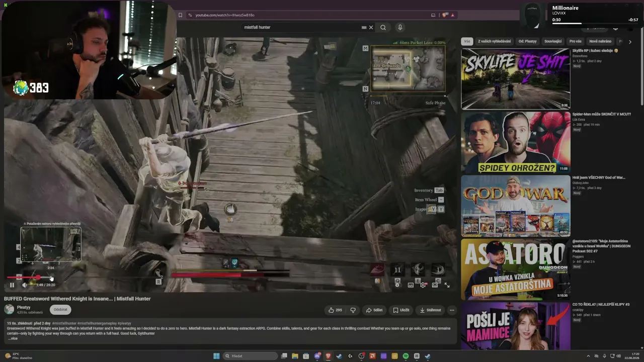Subscribe with the Odebírat button
Viewport: 644px width, 362px height.
pos(60,310)
